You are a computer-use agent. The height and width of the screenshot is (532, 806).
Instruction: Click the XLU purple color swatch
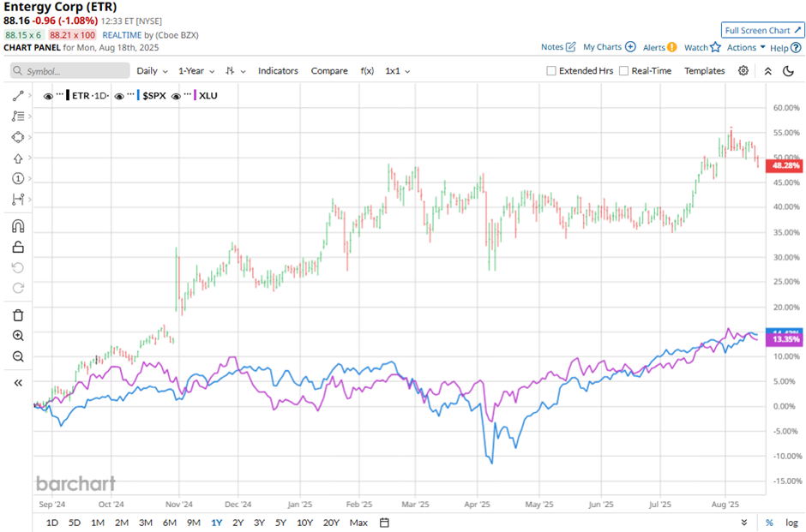click(195, 95)
